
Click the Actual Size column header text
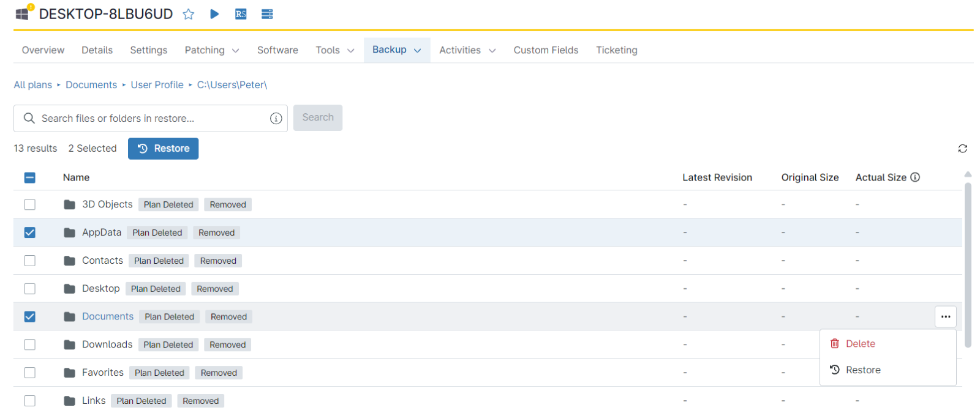click(881, 177)
